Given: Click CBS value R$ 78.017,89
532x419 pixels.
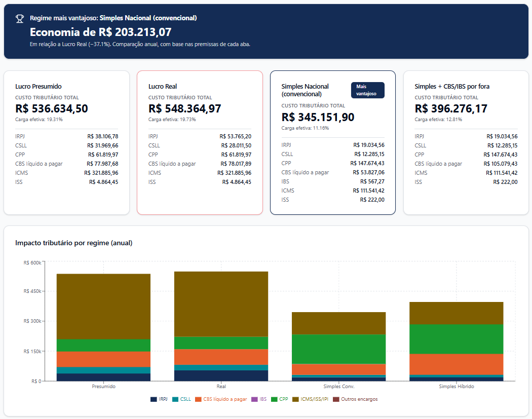Looking at the screenshot, I should coord(236,164).
